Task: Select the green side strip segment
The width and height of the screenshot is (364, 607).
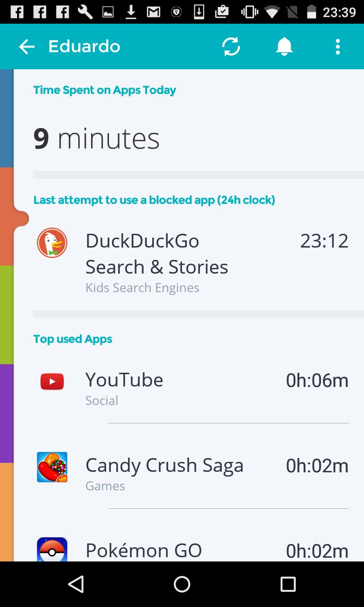Action: [x=7, y=315]
